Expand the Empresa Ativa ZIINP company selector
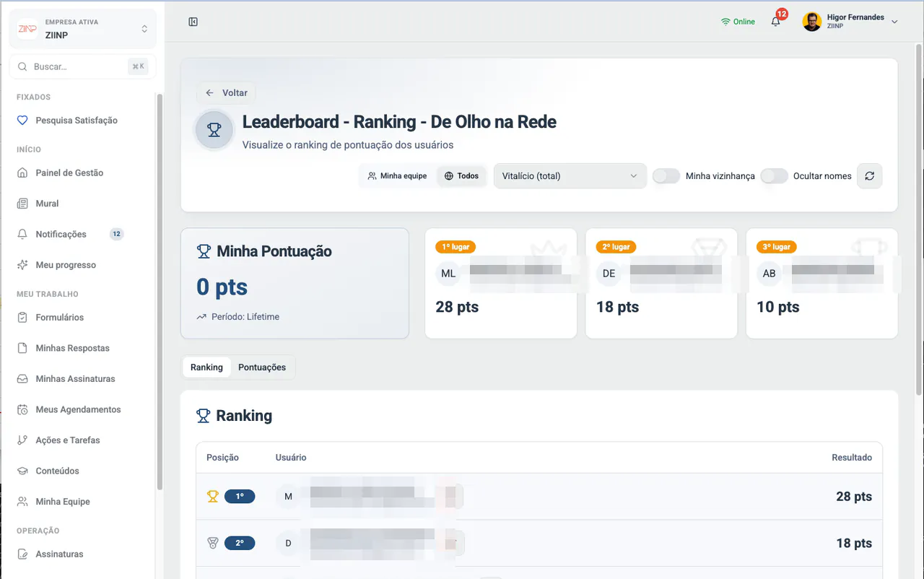 click(83, 29)
